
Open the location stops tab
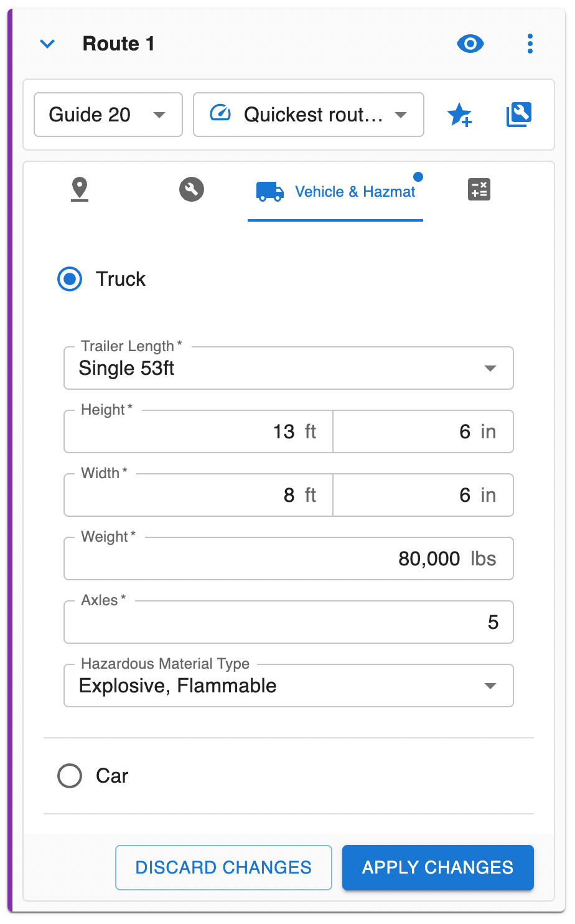coord(80,189)
